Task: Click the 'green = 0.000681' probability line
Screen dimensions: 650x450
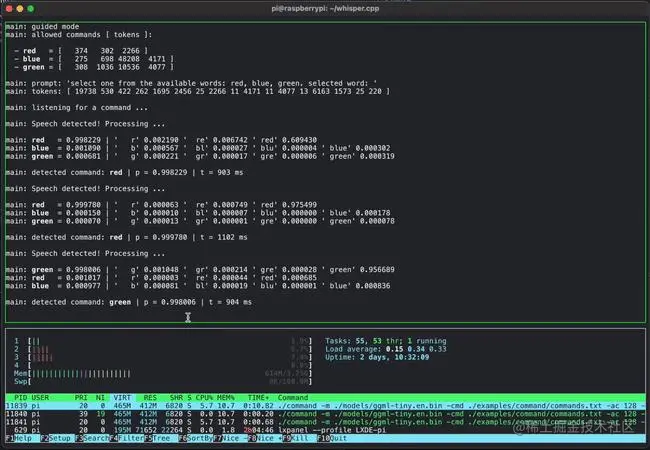Action: pos(200,156)
